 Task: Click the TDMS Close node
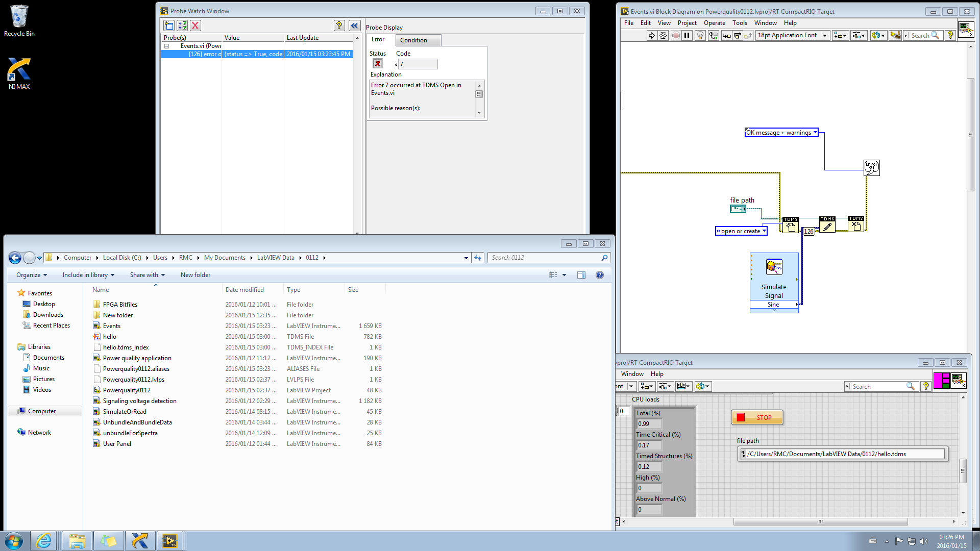[856, 224]
